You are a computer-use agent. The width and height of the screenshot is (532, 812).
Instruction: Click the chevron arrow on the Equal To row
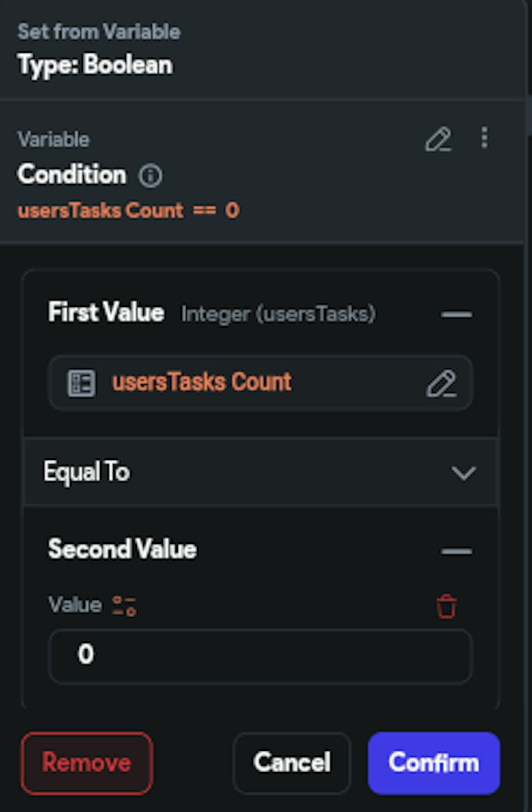tap(463, 473)
